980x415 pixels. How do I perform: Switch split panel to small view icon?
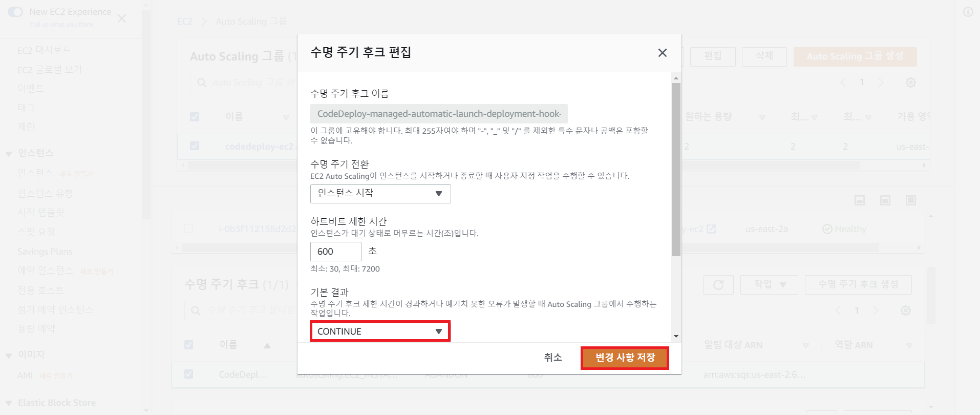point(860,200)
